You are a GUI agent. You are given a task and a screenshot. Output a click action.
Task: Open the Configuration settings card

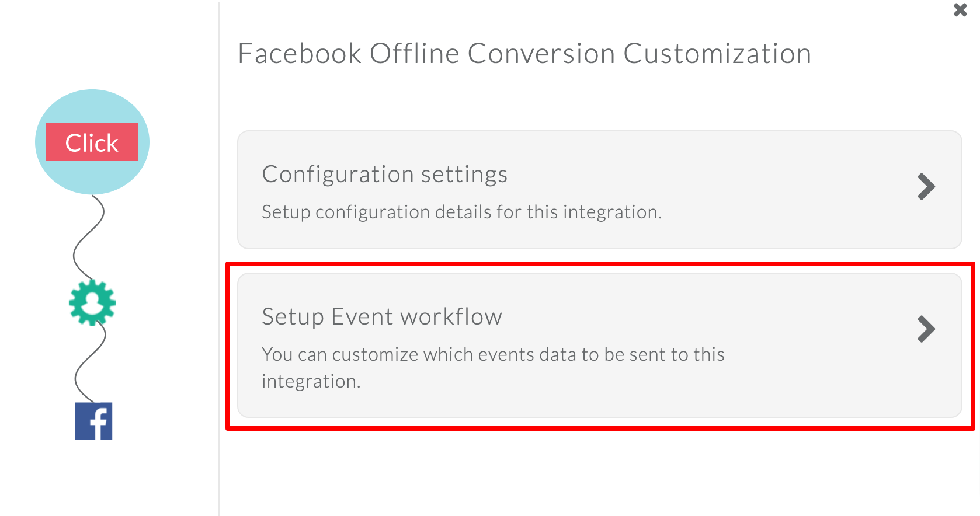click(599, 190)
